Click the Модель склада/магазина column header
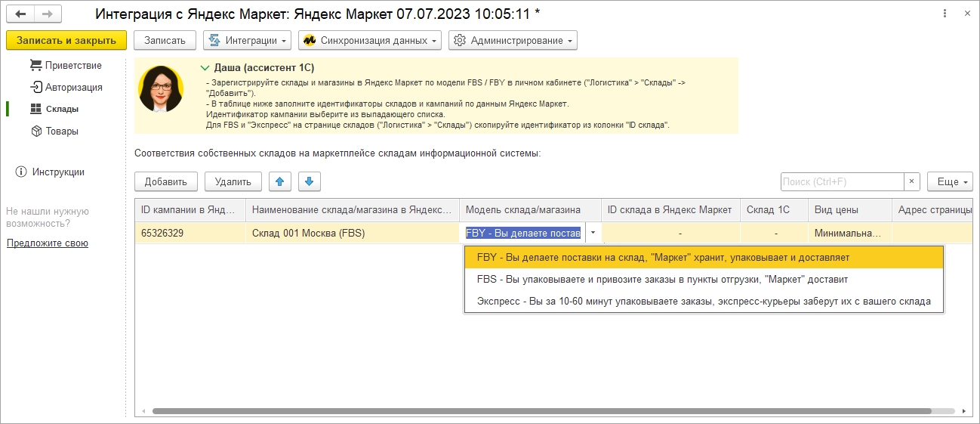980x424 pixels. [x=530, y=209]
